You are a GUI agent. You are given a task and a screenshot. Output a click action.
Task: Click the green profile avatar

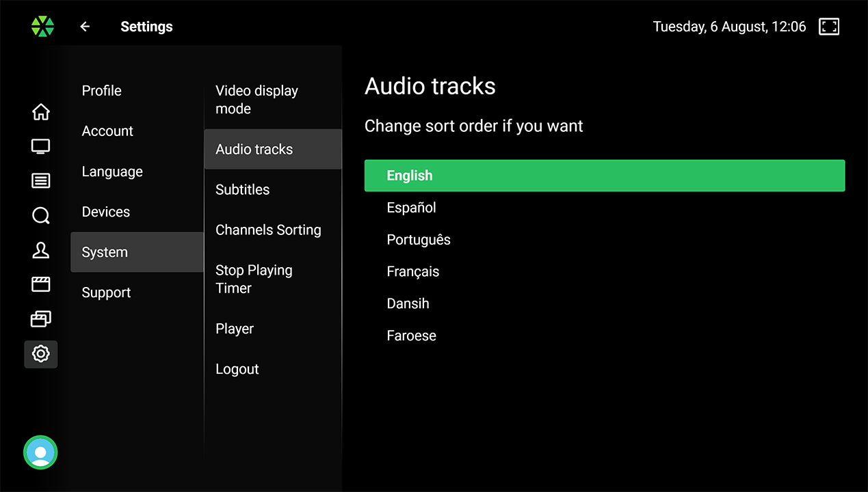pos(40,452)
